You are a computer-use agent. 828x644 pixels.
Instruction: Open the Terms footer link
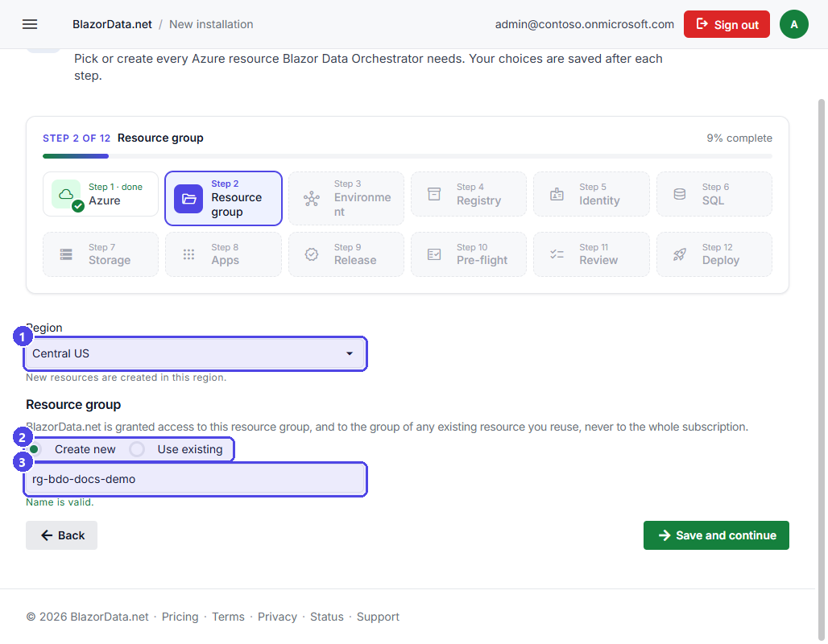click(228, 617)
